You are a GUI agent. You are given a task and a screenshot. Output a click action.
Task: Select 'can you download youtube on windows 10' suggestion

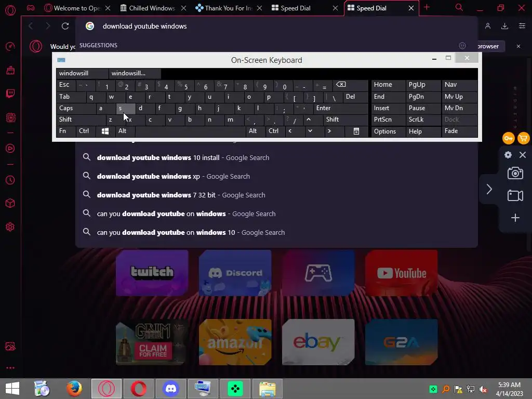276,232
